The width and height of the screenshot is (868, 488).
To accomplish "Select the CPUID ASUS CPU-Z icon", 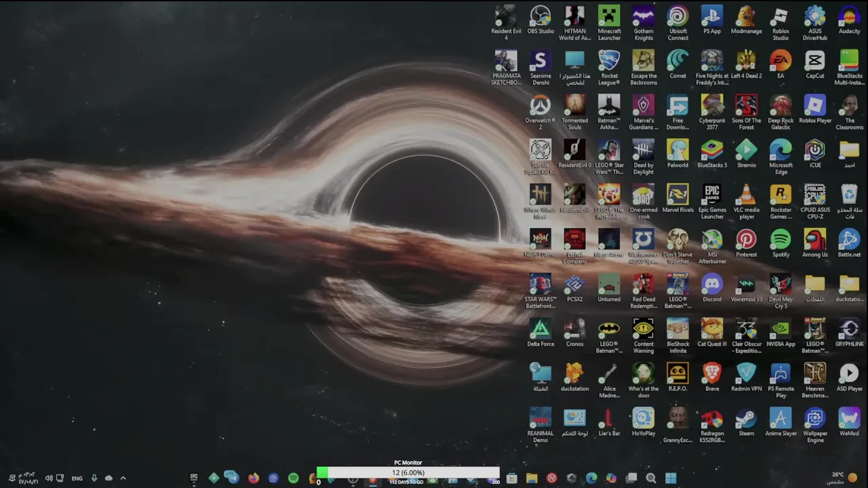I will pyautogui.click(x=815, y=201).
